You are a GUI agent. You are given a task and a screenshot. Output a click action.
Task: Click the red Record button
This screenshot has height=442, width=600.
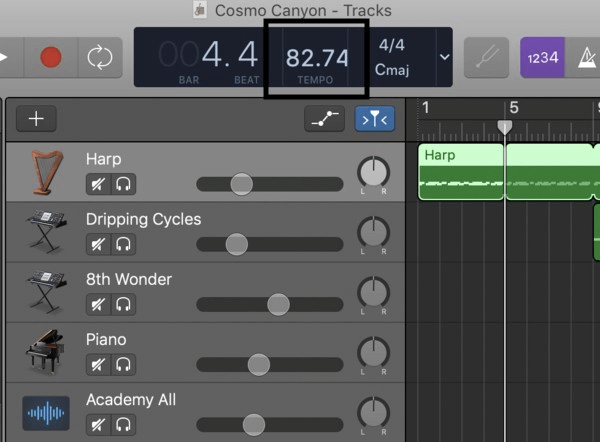(x=49, y=58)
